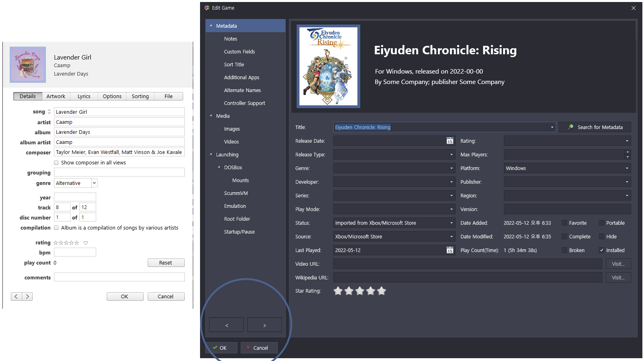Open the genre Alternative dropdown
The width and height of the screenshot is (644, 361).
point(95,183)
